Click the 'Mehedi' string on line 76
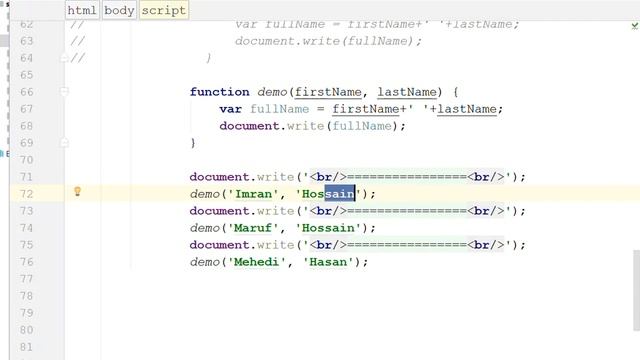 (x=257, y=262)
